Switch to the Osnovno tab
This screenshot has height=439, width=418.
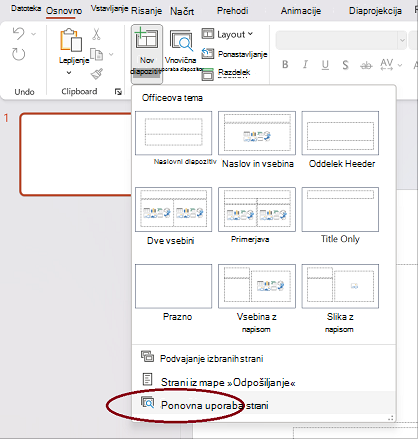pos(64,11)
